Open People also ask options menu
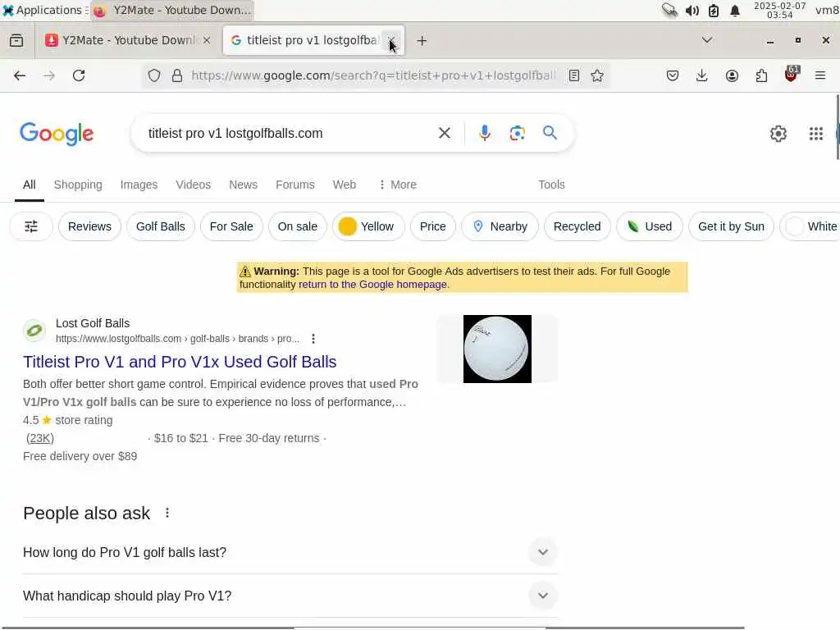This screenshot has height=630, width=840. tap(167, 513)
